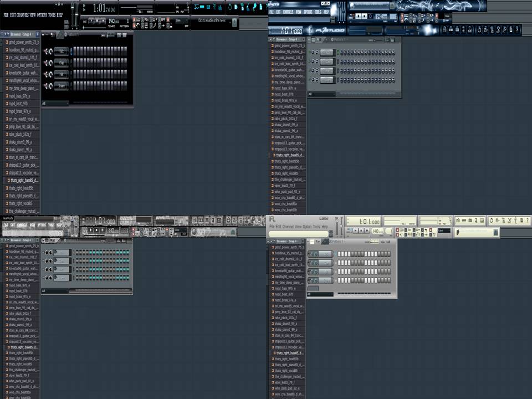Click circular undo icon in blue skin toolbar

(x=479, y=30)
